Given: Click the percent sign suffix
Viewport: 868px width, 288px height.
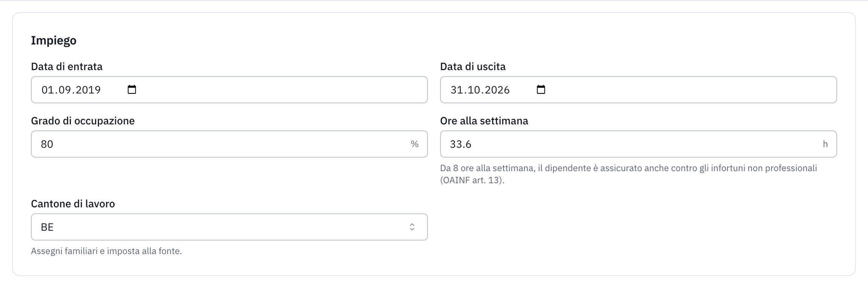Looking at the screenshot, I should [x=414, y=144].
